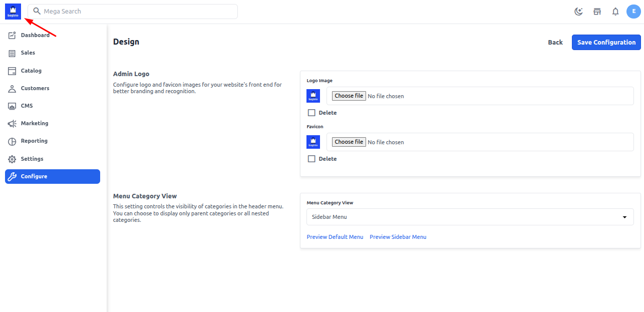
Task: Open Preview Sidebar Menu link
Action: click(x=398, y=237)
